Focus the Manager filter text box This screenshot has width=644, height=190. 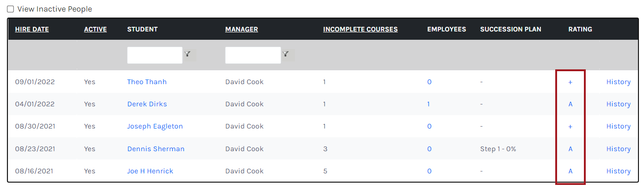tap(253, 55)
